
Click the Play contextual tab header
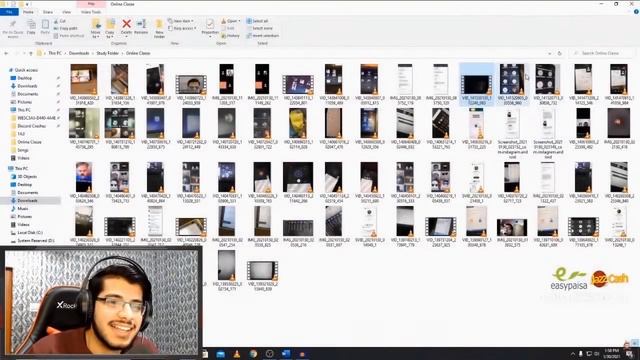point(91,4)
